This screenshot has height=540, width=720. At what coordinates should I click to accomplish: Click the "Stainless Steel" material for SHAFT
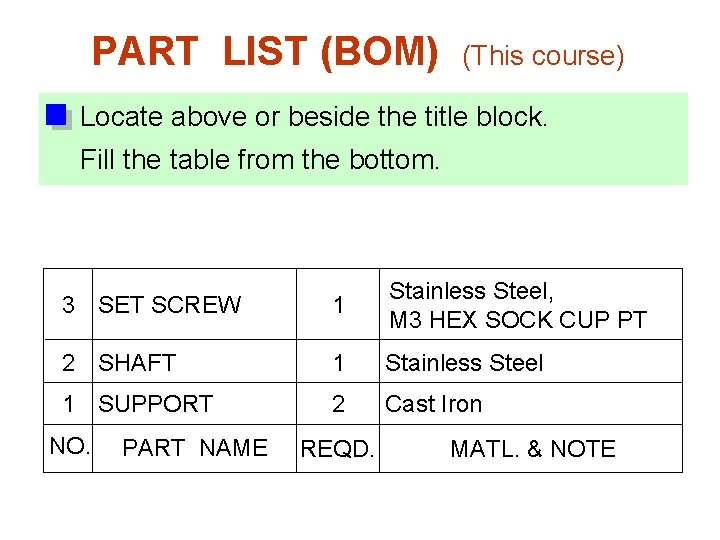click(x=464, y=363)
